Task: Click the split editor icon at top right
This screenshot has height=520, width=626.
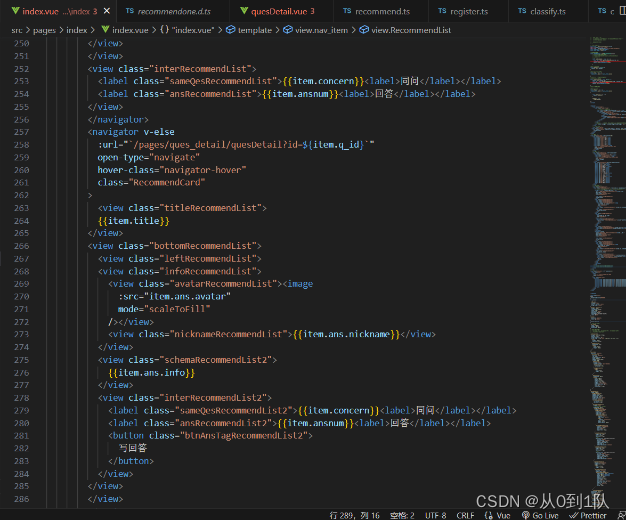Action: pyautogui.click(x=622, y=11)
